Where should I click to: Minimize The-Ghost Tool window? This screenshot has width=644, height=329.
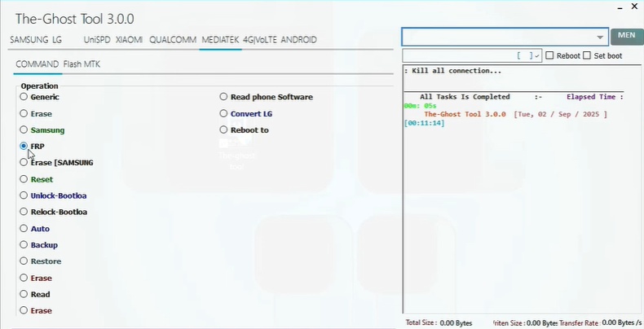pos(620,7)
